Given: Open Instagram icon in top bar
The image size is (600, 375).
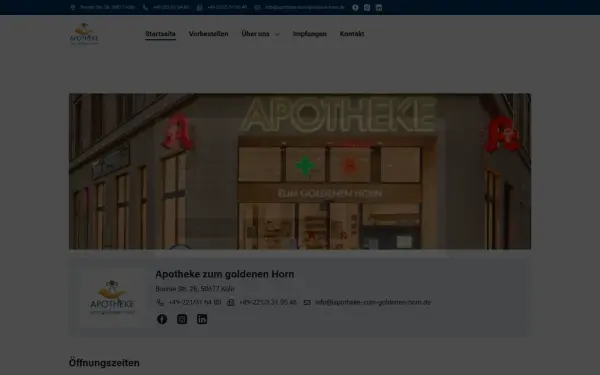Looking at the screenshot, I should coord(367,7).
